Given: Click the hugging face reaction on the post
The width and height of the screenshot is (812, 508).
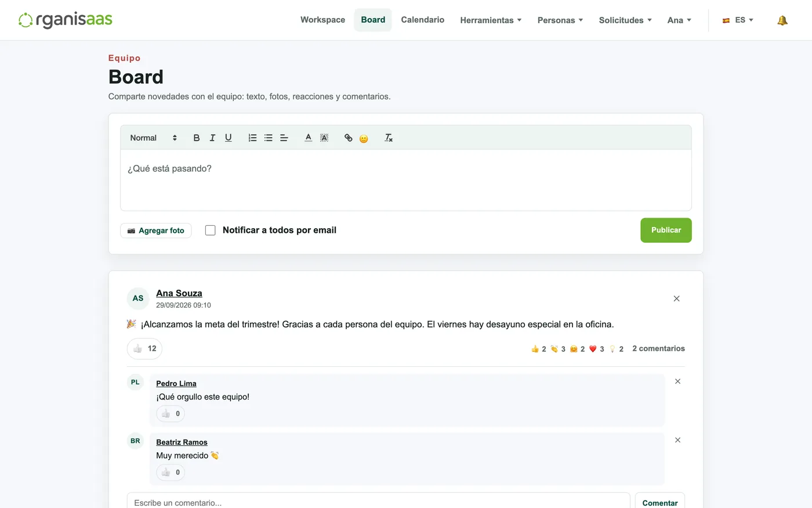Looking at the screenshot, I should 578,349.
